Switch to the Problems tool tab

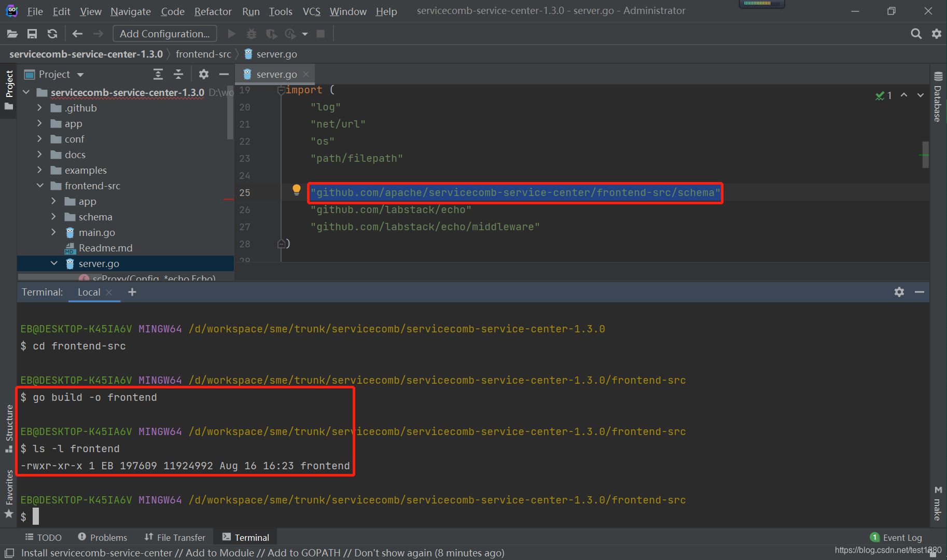click(x=102, y=537)
